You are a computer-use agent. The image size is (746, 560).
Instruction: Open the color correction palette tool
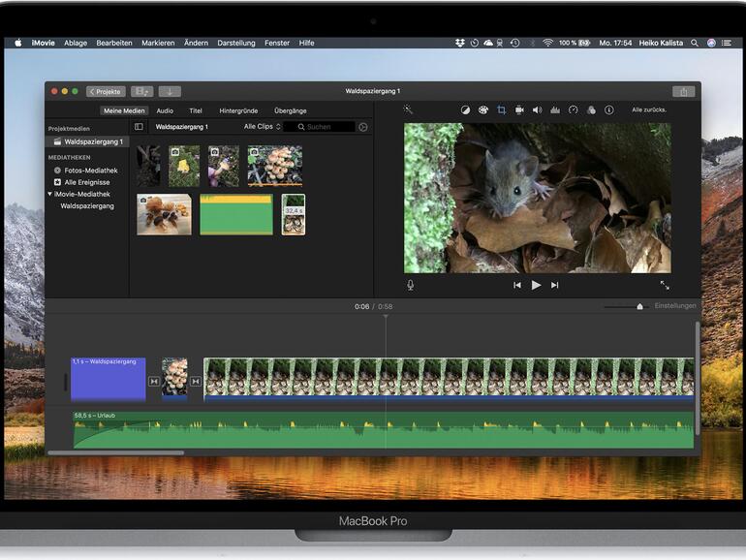click(483, 109)
